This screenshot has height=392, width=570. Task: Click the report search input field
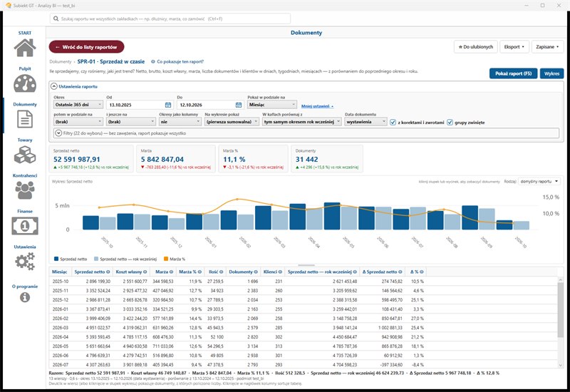point(170,19)
